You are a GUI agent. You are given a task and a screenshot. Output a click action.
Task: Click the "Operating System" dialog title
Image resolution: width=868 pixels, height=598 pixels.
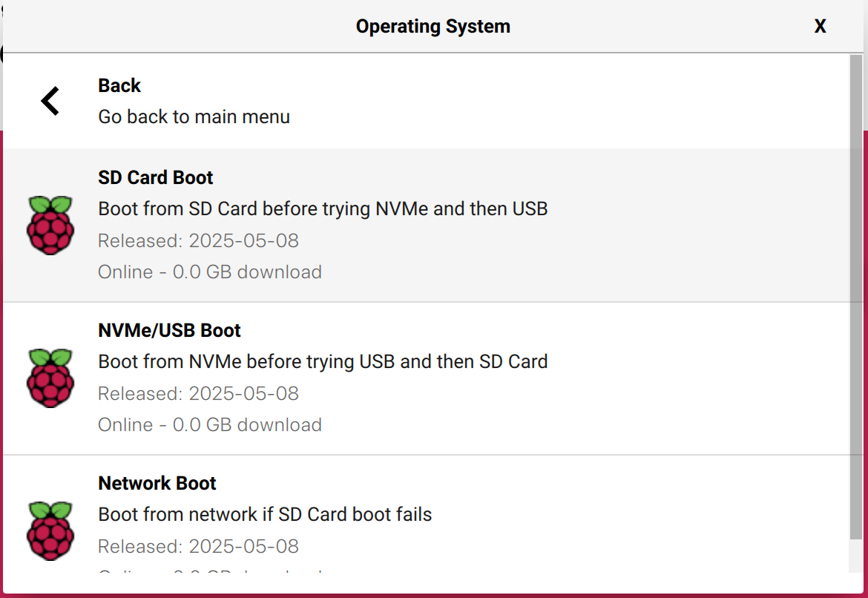[433, 27]
